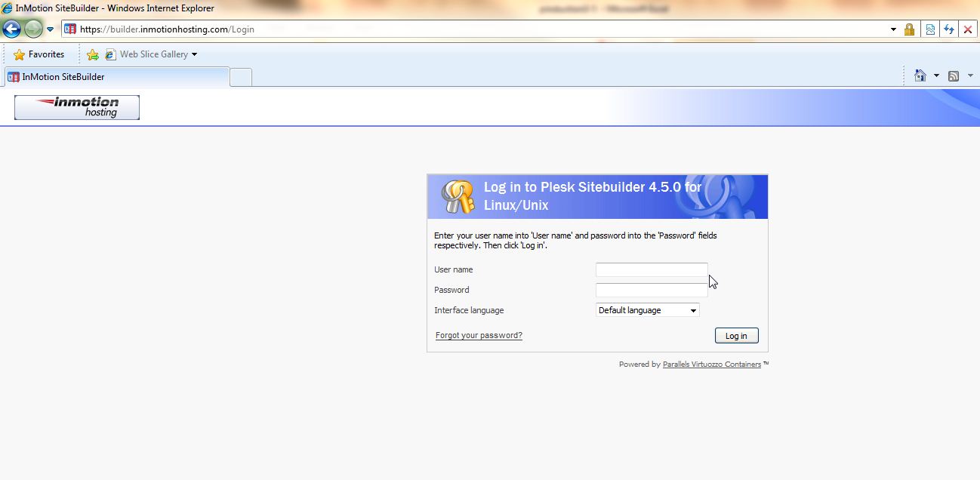Image resolution: width=980 pixels, height=480 pixels.
Task: Click the security lock icon in address bar
Action: tap(910, 29)
